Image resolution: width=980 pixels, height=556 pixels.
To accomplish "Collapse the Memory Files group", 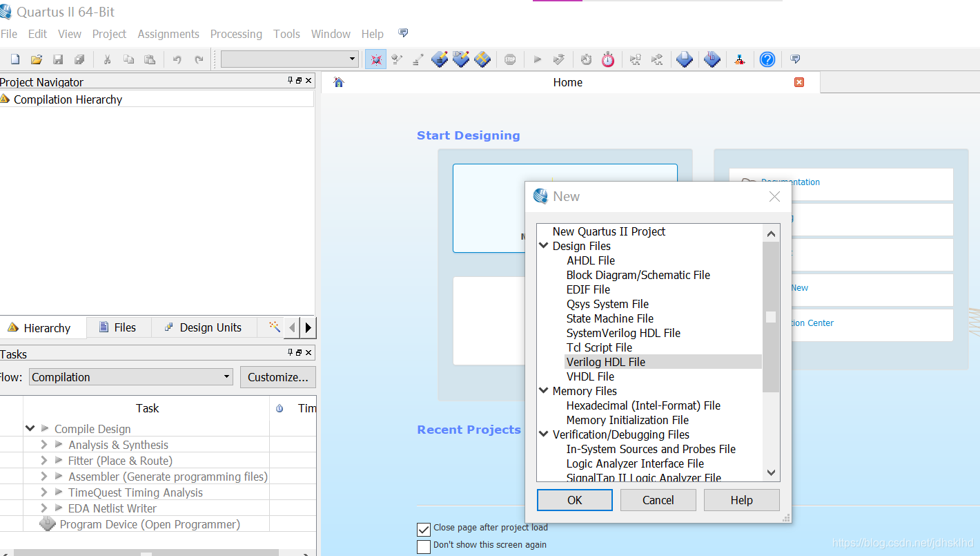I will pyautogui.click(x=544, y=390).
